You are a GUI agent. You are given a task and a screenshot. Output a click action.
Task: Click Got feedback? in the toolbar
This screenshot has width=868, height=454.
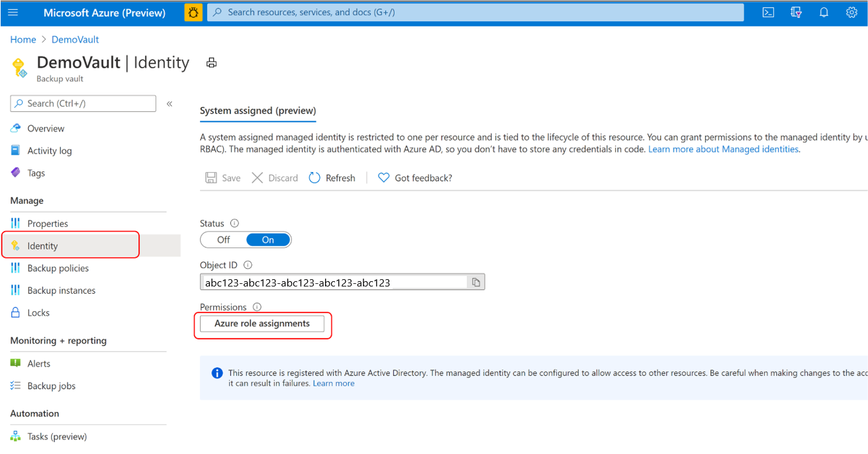point(415,178)
